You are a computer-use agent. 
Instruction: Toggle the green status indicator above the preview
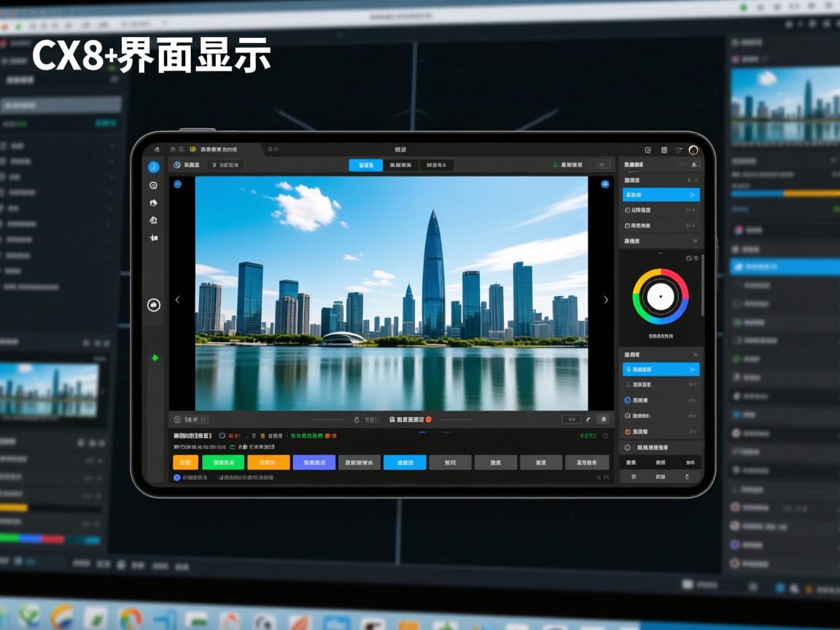tap(555, 165)
